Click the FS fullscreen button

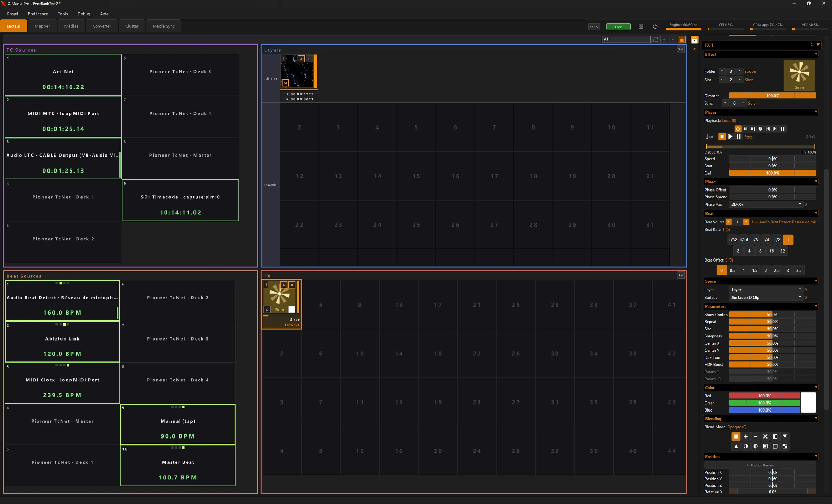[594, 27]
